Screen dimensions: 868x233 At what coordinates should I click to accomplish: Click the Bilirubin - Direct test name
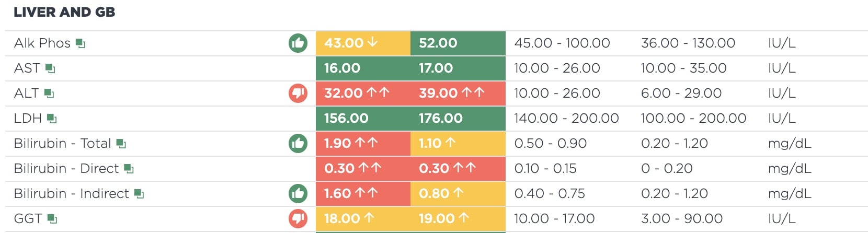point(66,169)
